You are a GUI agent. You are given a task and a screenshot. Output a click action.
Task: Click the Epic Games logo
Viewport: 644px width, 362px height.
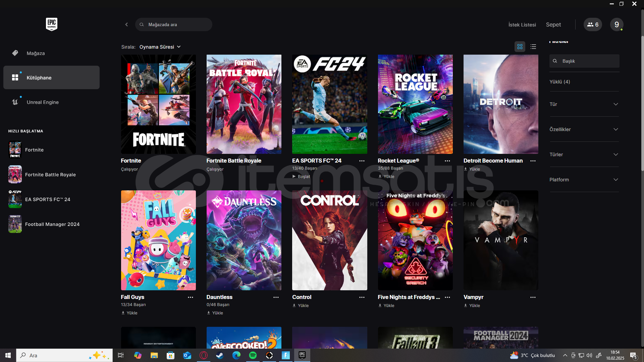click(x=52, y=24)
